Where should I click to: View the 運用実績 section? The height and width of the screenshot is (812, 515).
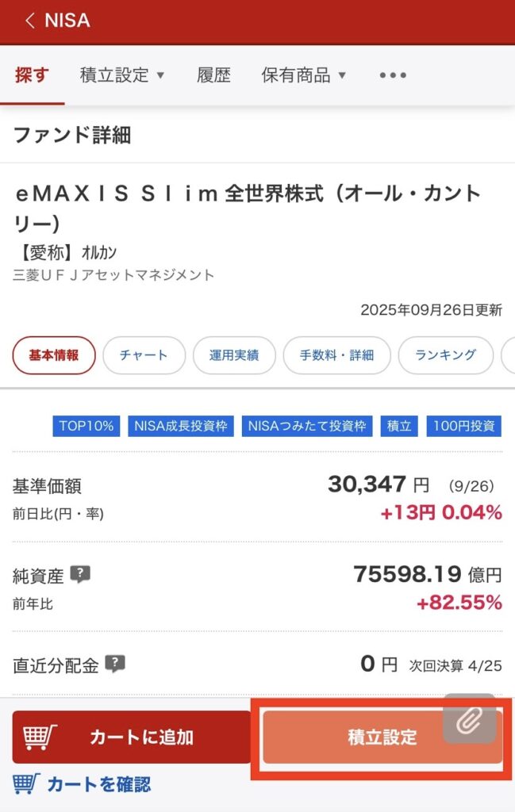click(234, 355)
